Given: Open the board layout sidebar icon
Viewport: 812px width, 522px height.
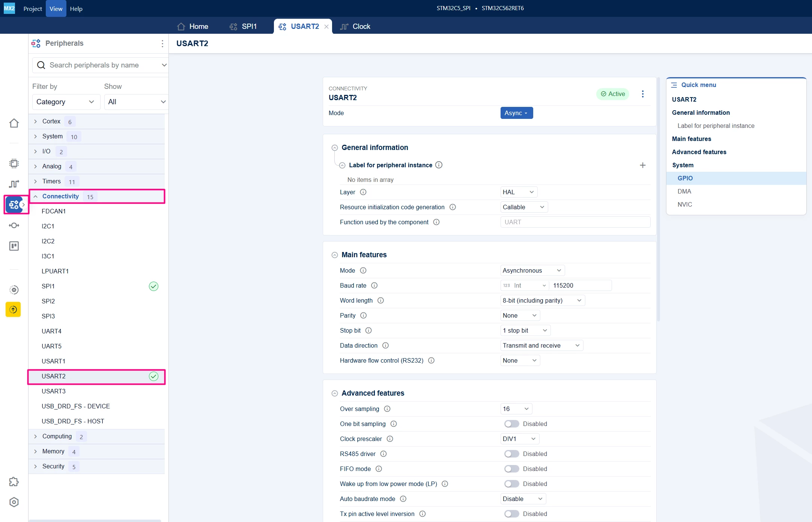Looking at the screenshot, I should tap(14, 246).
